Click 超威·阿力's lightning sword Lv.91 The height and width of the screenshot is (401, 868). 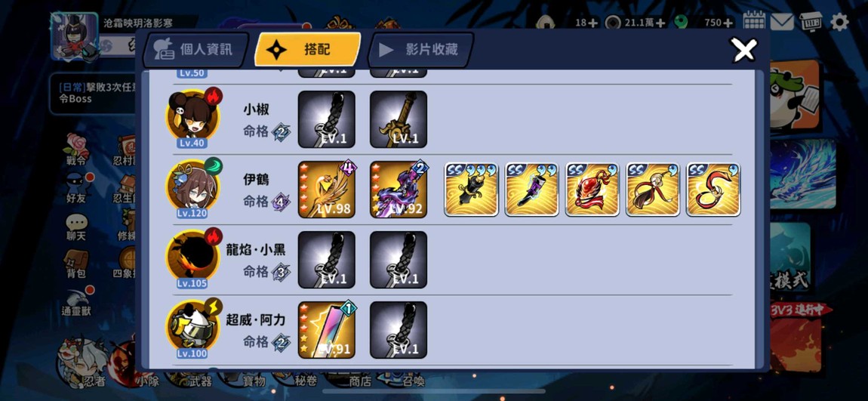point(327,329)
